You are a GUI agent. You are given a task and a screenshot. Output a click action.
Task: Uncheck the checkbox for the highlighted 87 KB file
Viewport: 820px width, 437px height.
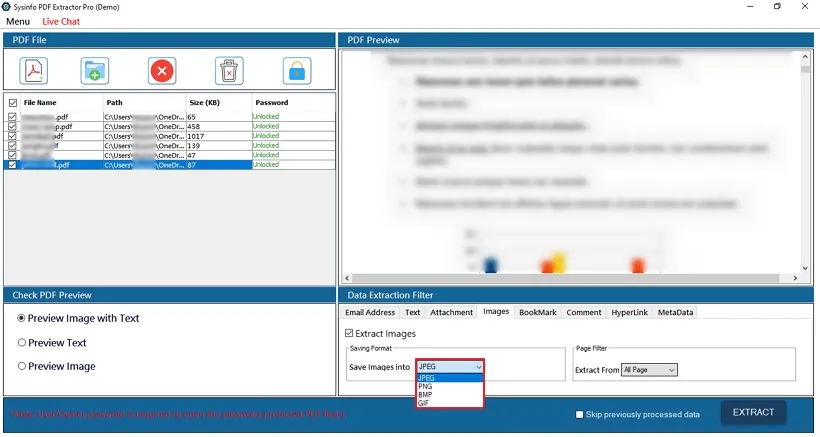[12, 165]
